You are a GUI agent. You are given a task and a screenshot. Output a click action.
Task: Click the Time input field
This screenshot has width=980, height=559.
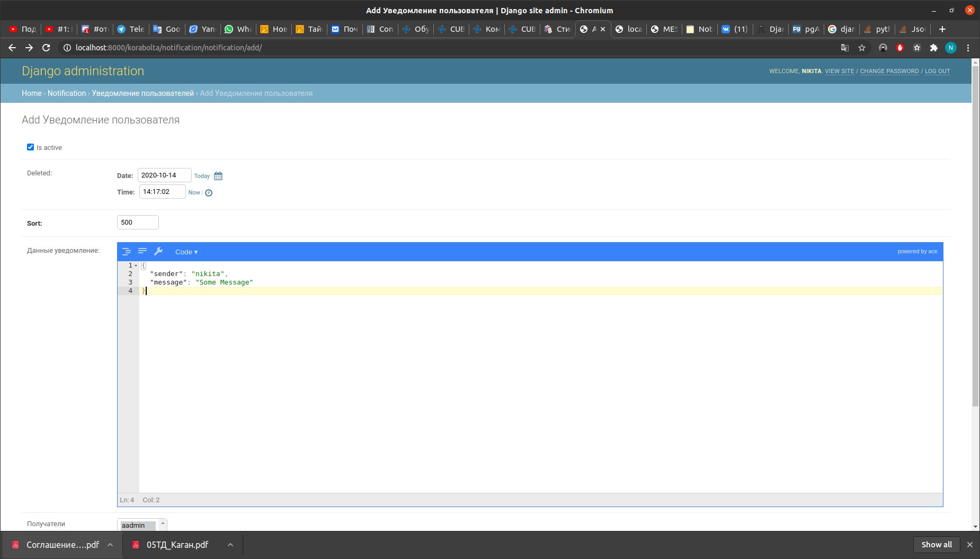point(163,192)
